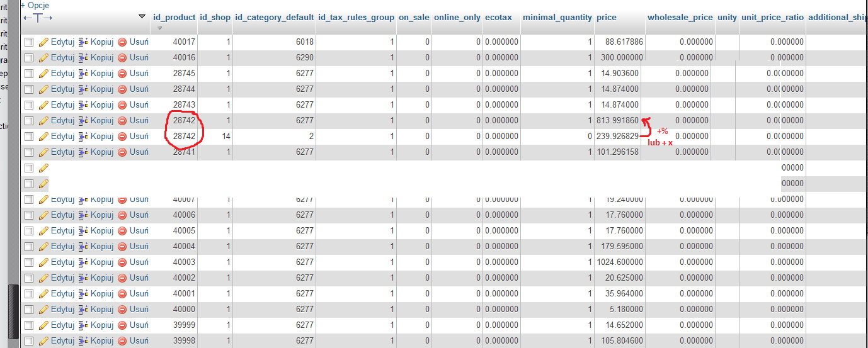Click pencil icon for 28742 with id_shop 14
Viewport: 868px width, 348px height.
(x=43, y=137)
